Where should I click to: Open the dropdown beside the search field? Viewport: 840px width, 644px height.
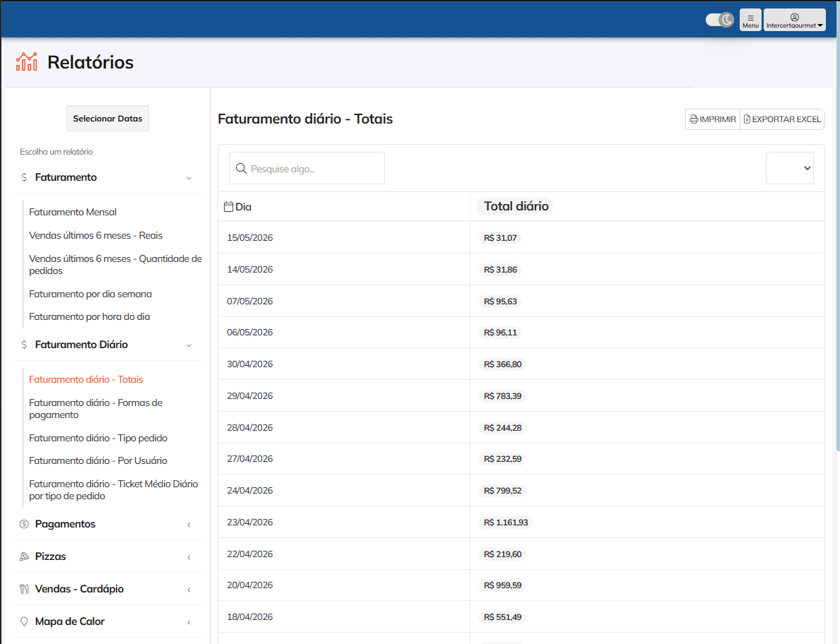pyautogui.click(x=790, y=168)
